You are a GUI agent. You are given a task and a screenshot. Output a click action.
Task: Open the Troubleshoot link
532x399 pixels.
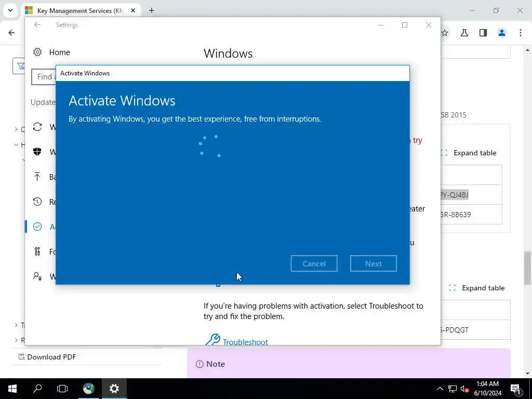pyautogui.click(x=245, y=342)
